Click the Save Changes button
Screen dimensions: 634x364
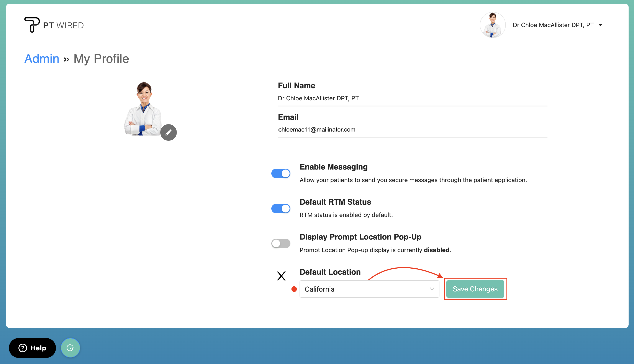(x=475, y=289)
